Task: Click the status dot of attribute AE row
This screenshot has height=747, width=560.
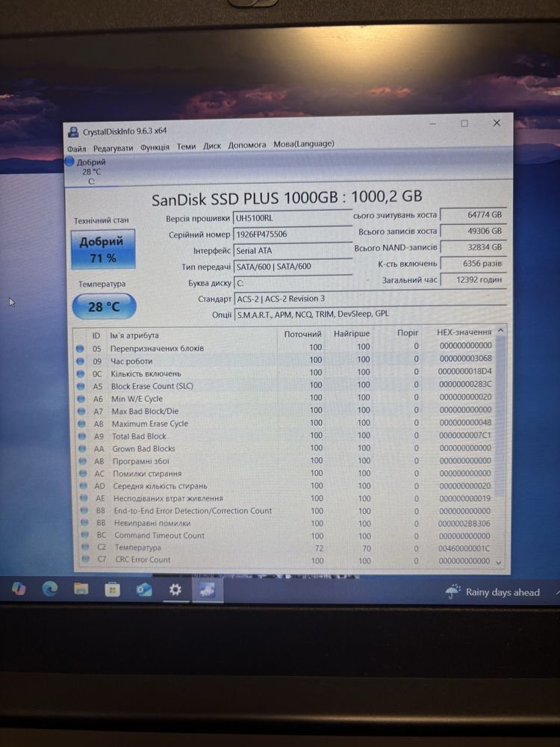Action: pos(84,498)
